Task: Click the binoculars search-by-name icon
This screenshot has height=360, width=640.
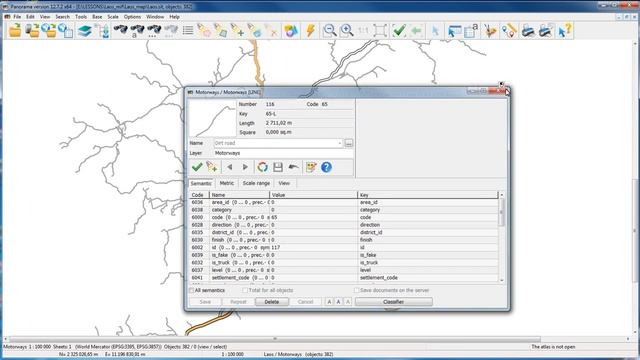Action: tap(137, 31)
